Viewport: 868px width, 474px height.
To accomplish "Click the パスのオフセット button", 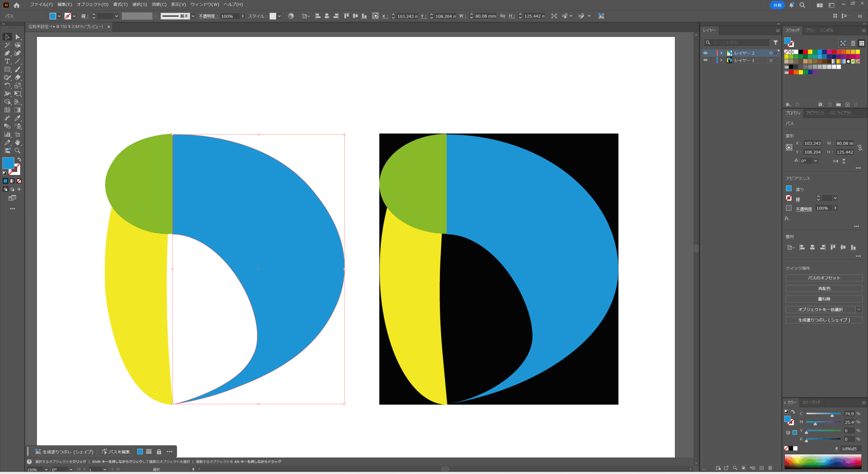I will click(824, 278).
